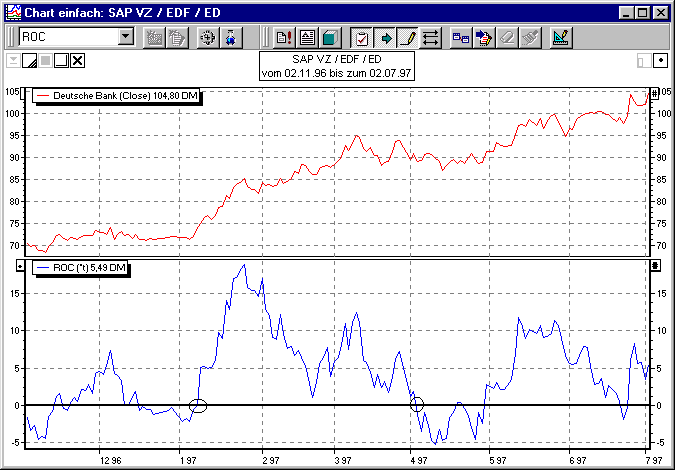Image resolution: width=675 pixels, height=470 pixels.
Task: Click the red Deutsche Bank legend line swatch
Action: click(x=44, y=96)
